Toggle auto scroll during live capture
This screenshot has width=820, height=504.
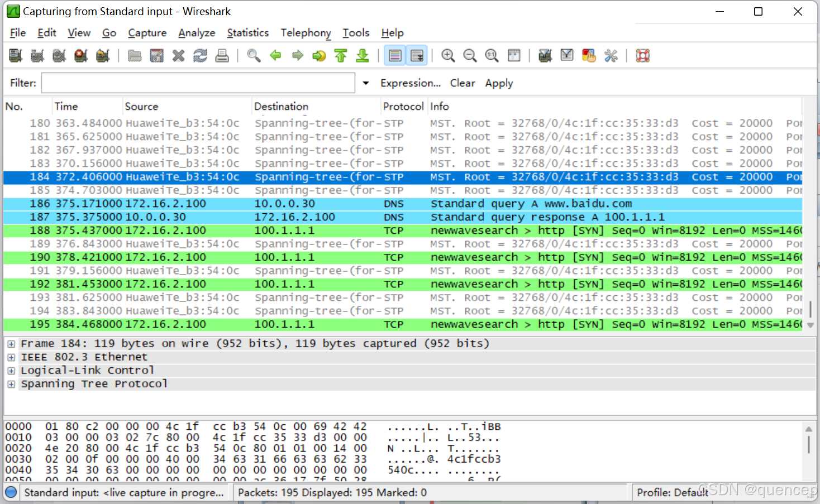417,55
